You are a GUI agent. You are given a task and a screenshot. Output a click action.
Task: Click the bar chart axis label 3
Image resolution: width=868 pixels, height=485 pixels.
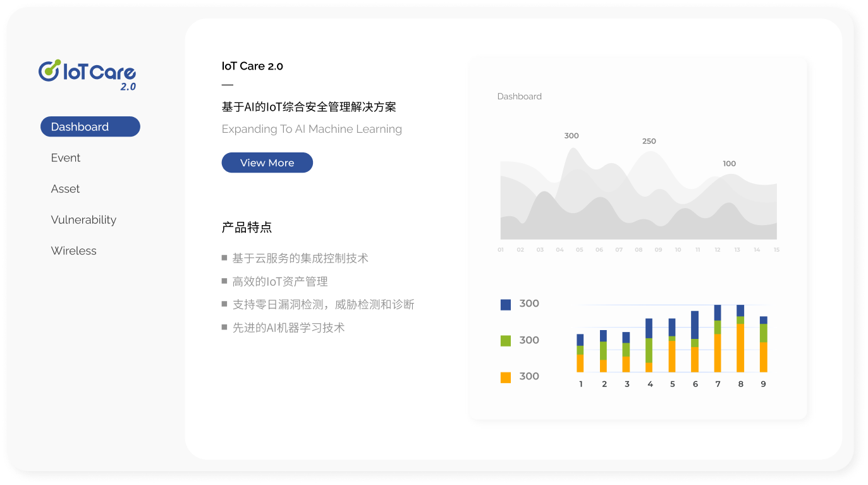(627, 384)
